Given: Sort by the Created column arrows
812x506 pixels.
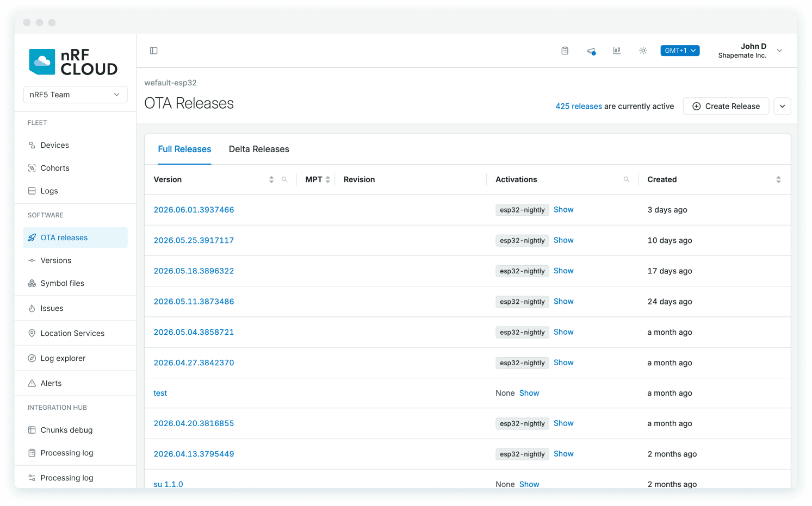Looking at the screenshot, I should [778, 179].
